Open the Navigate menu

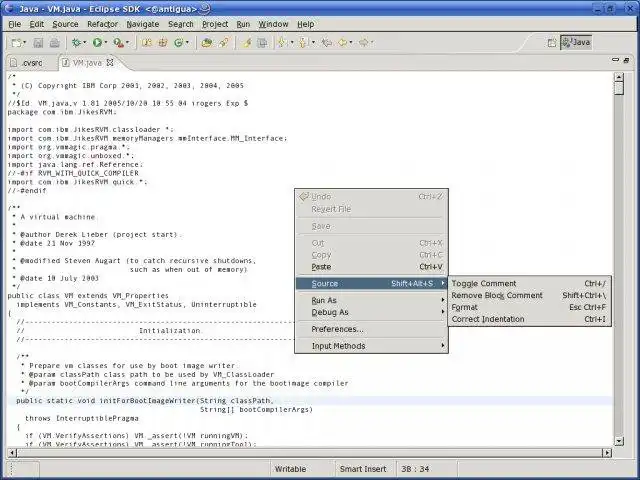[143, 24]
